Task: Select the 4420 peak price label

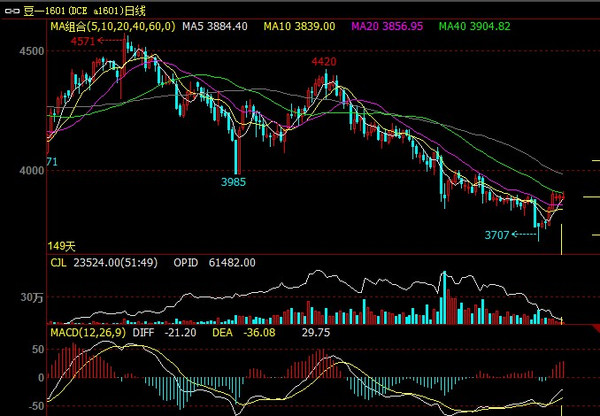Action: point(323,62)
